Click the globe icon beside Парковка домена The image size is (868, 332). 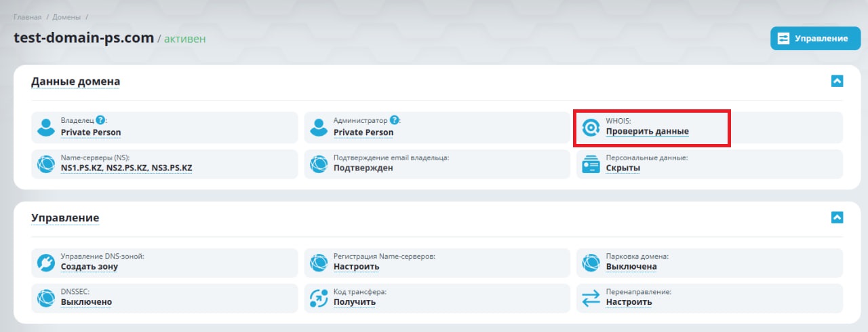point(591,262)
